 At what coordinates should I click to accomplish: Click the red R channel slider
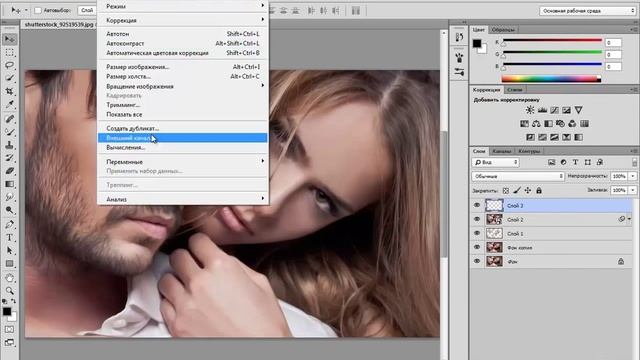(553, 40)
